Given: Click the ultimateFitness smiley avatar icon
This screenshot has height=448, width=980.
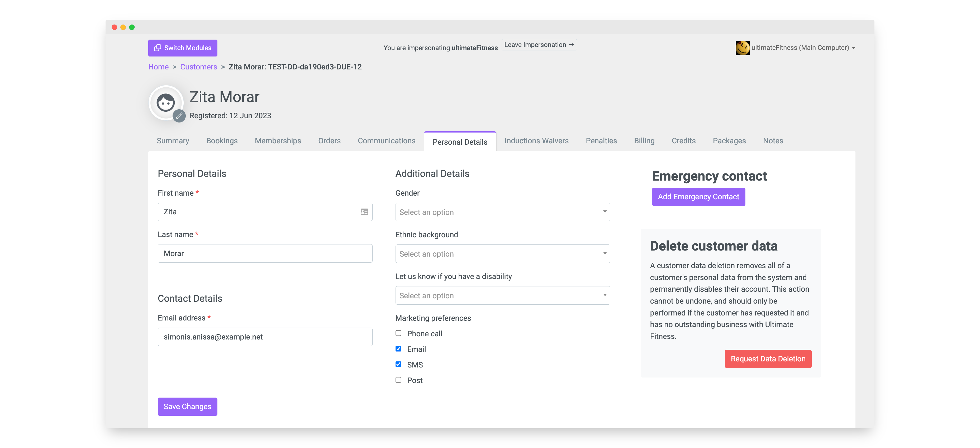Looking at the screenshot, I should (x=742, y=48).
